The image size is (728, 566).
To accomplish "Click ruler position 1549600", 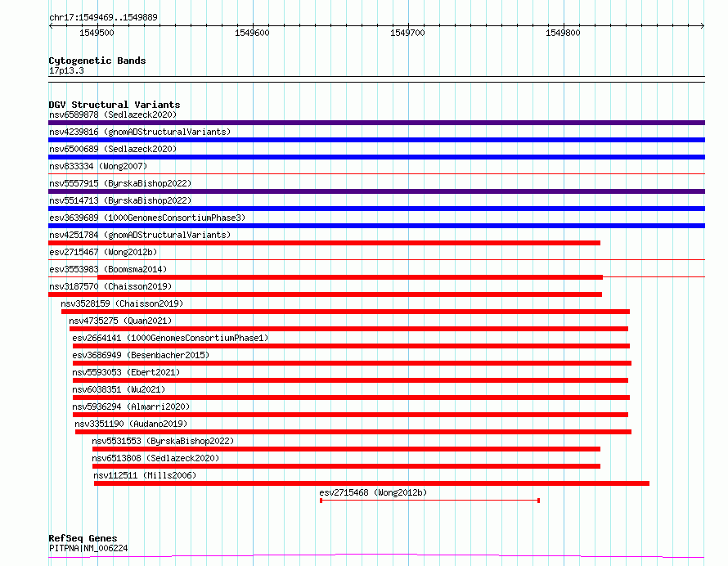I will [x=252, y=33].
